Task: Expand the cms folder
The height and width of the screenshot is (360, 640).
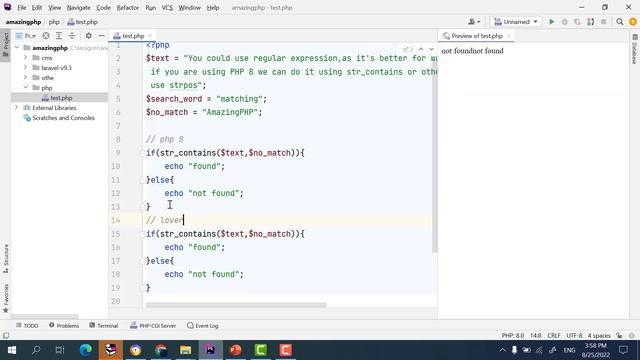Action: click(x=25, y=58)
